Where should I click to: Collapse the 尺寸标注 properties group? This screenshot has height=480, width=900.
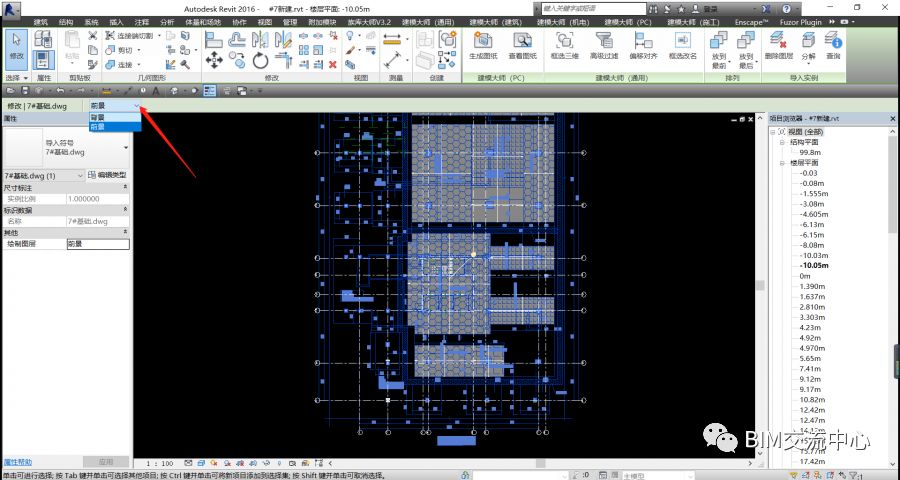point(125,188)
